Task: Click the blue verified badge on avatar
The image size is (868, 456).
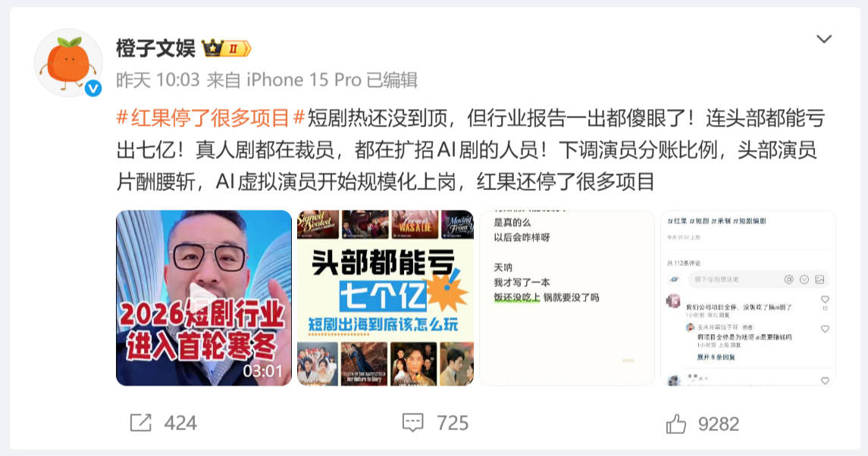Action: tap(93, 87)
